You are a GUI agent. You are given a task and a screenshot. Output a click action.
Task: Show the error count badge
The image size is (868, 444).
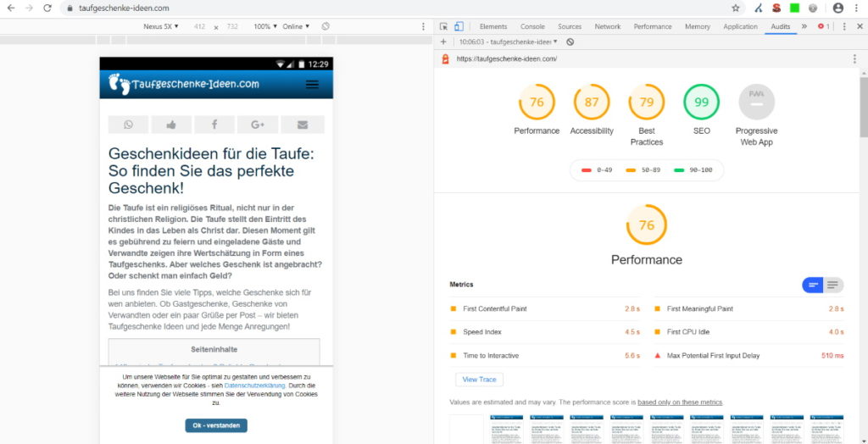click(x=824, y=26)
